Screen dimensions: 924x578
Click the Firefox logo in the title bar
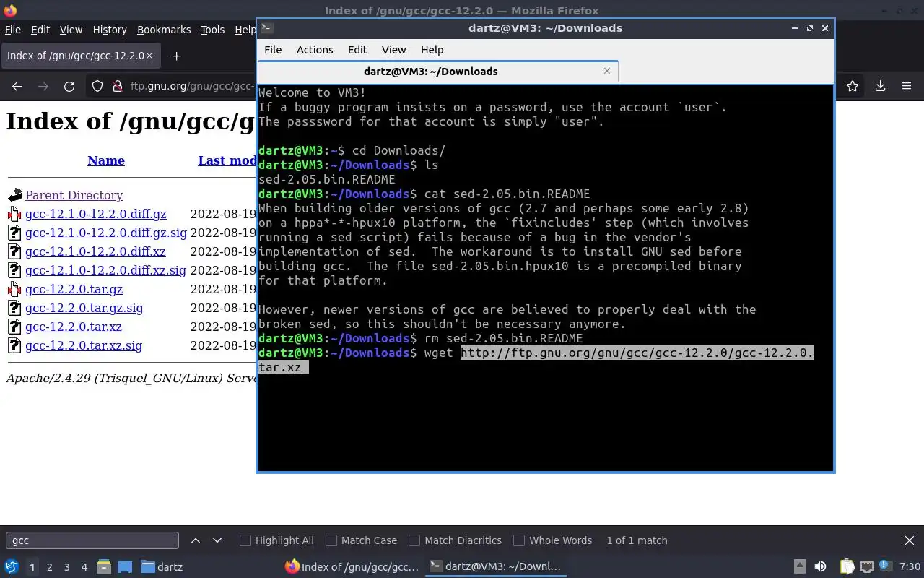click(x=10, y=10)
